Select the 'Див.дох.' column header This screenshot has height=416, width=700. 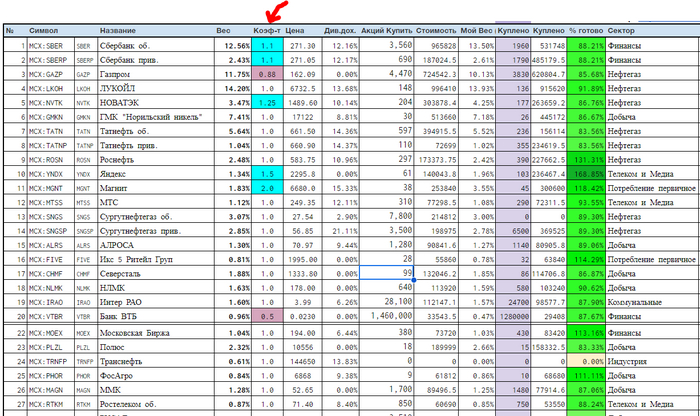pos(341,32)
